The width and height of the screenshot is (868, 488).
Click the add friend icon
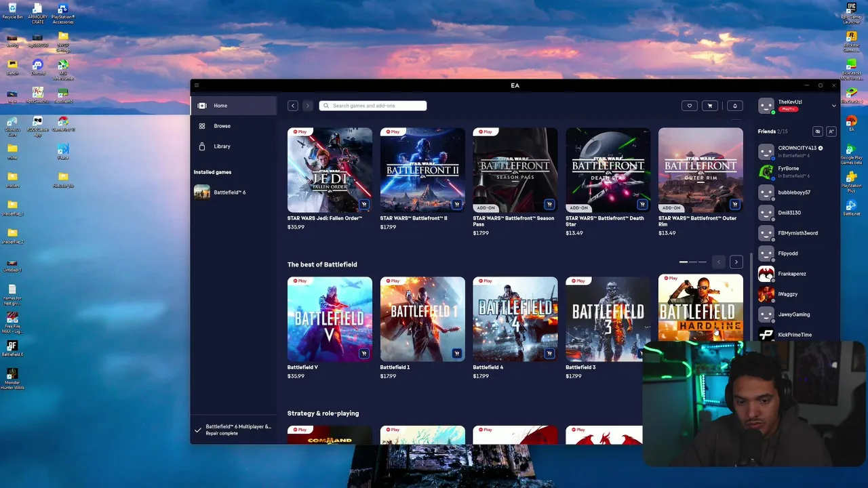point(831,131)
